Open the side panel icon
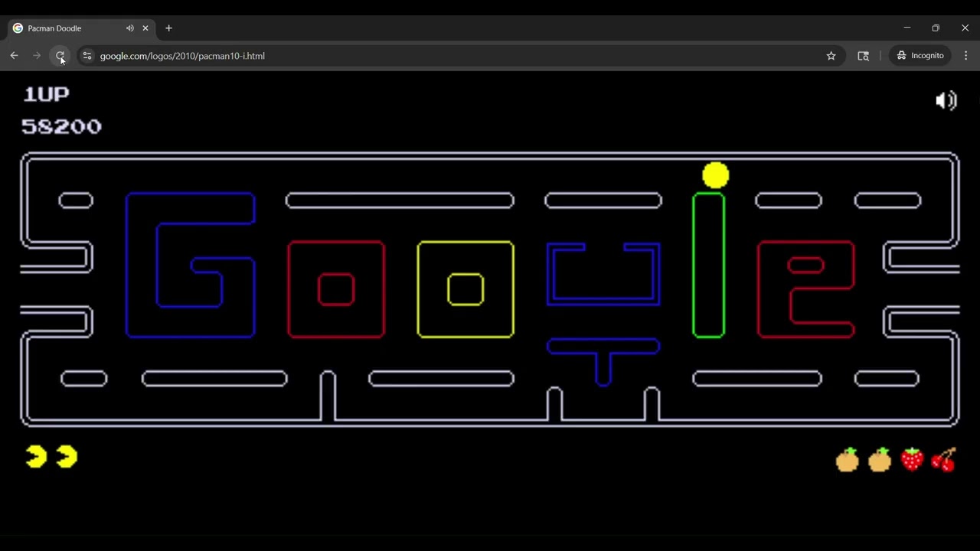The height and width of the screenshot is (551, 980). click(863, 56)
